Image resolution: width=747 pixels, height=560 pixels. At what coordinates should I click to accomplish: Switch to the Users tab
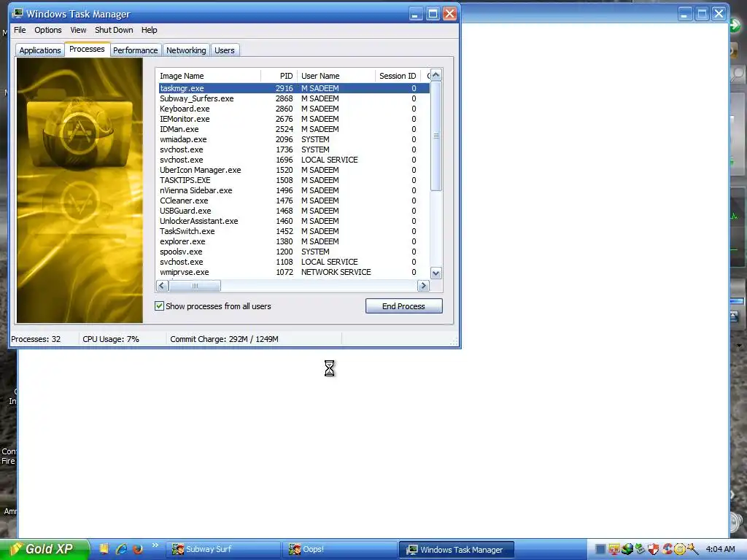[x=225, y=50]
